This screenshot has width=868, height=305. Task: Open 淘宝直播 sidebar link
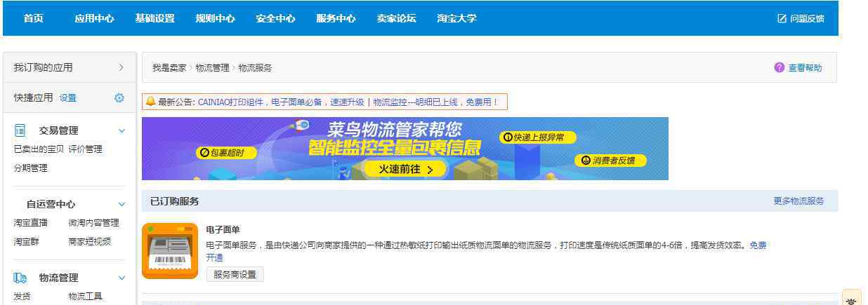point(30,223)
